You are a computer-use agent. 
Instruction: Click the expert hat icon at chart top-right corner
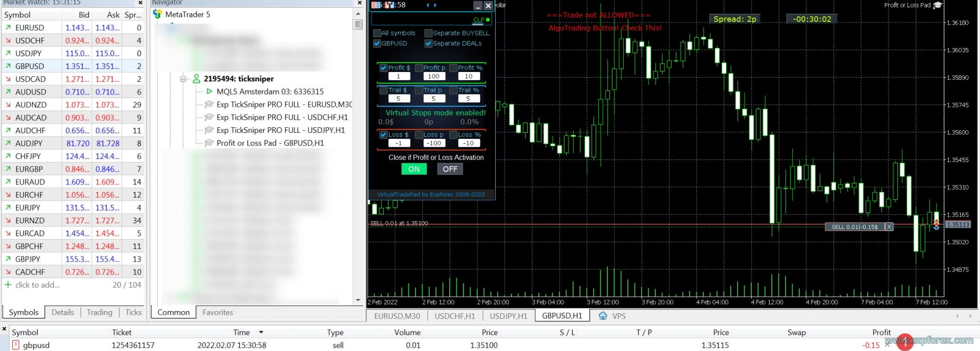[x=937, y=5]
